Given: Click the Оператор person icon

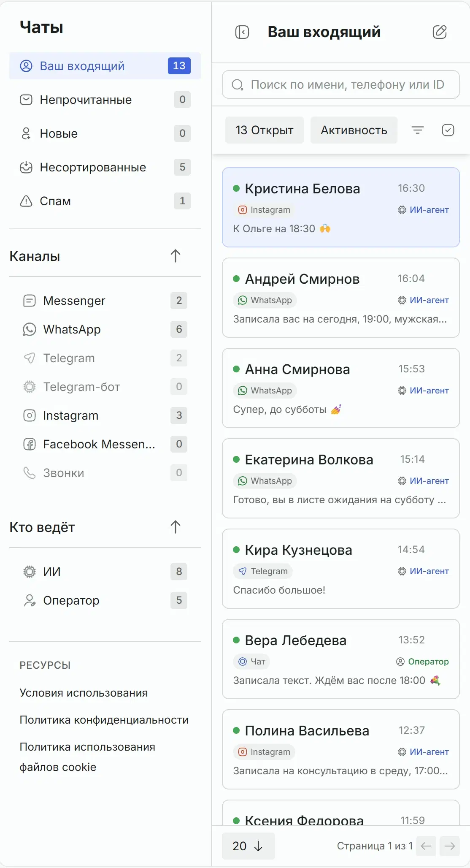Looking at the screenshot, I should (x=30, y=600).
